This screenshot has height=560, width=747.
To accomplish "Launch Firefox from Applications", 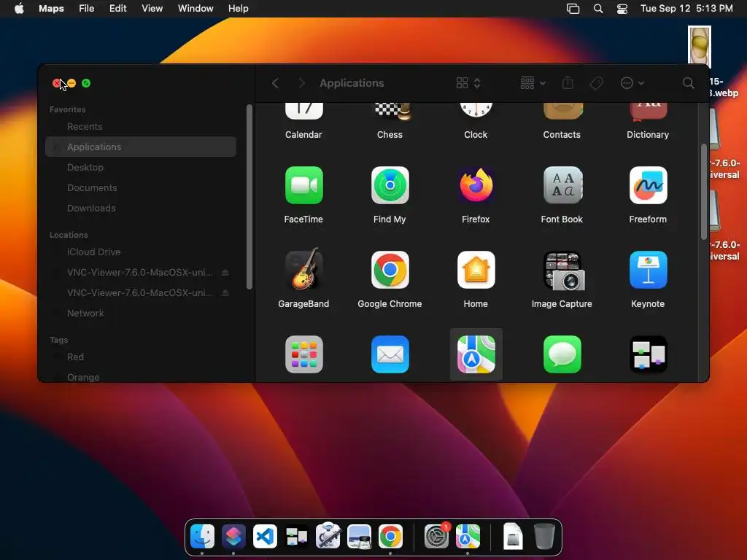I will 476,185.
